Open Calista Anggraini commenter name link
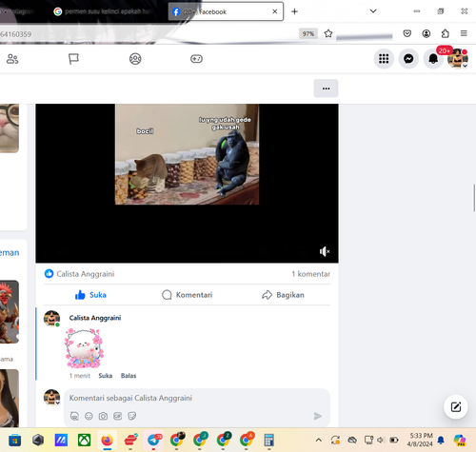Screen dimensions: 476x452 pyautogui.click(x=95, y=318)
